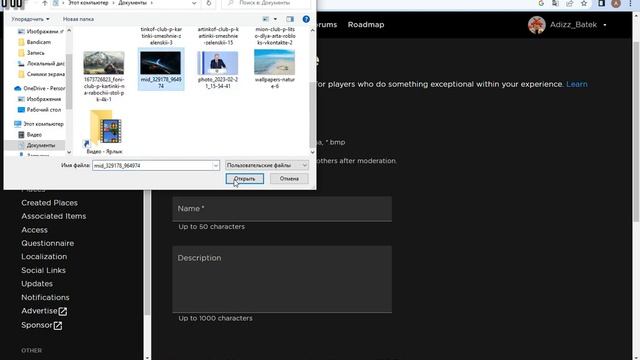The width and height of the screenshot is (640, 360).
Task: Open Questionnaire in sidebar
Action: click(47, 243)
